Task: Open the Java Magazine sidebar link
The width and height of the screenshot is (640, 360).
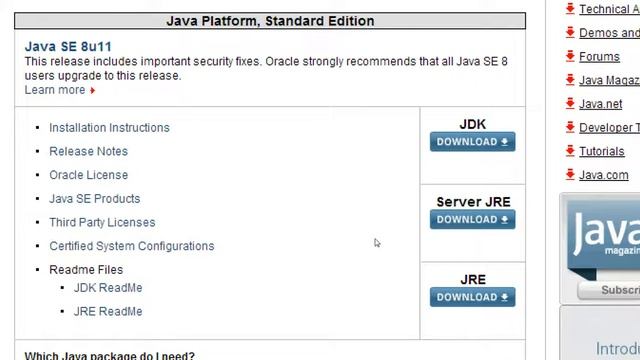Action: coord(609,80)
